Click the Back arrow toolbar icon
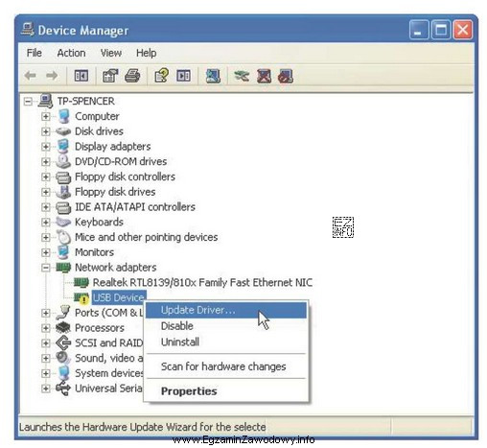This screenshot has width=487, height=448. pos(31,76)
